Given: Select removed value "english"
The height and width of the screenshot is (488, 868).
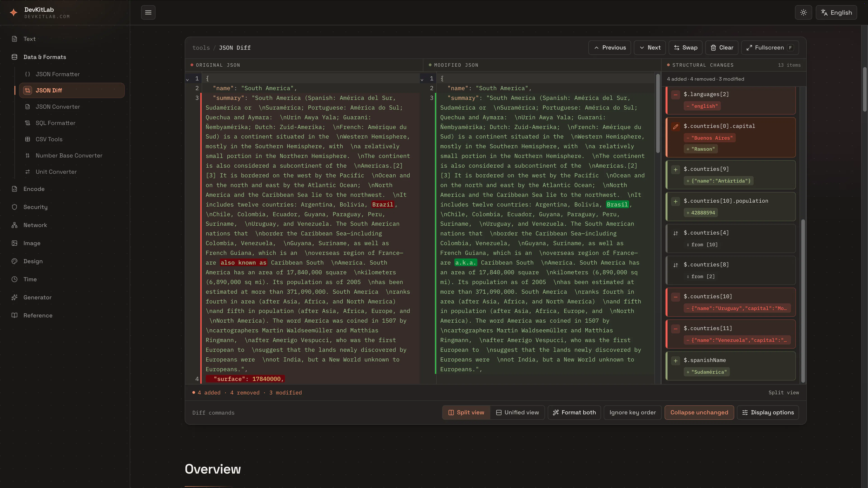Looking at the screenshot, I should (x=702, y=106).
